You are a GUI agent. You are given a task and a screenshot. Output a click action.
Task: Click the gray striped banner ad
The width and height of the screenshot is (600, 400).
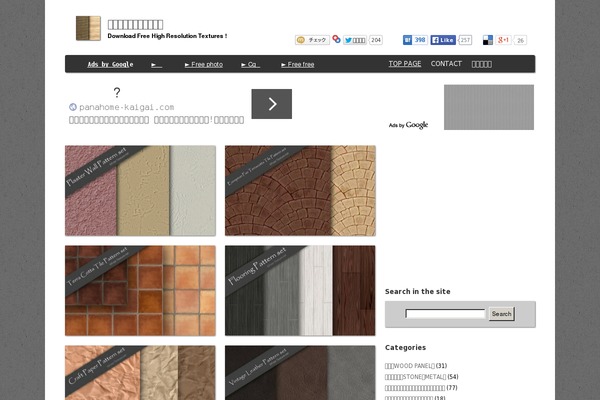pyautogui.click(x=489, y=107)
